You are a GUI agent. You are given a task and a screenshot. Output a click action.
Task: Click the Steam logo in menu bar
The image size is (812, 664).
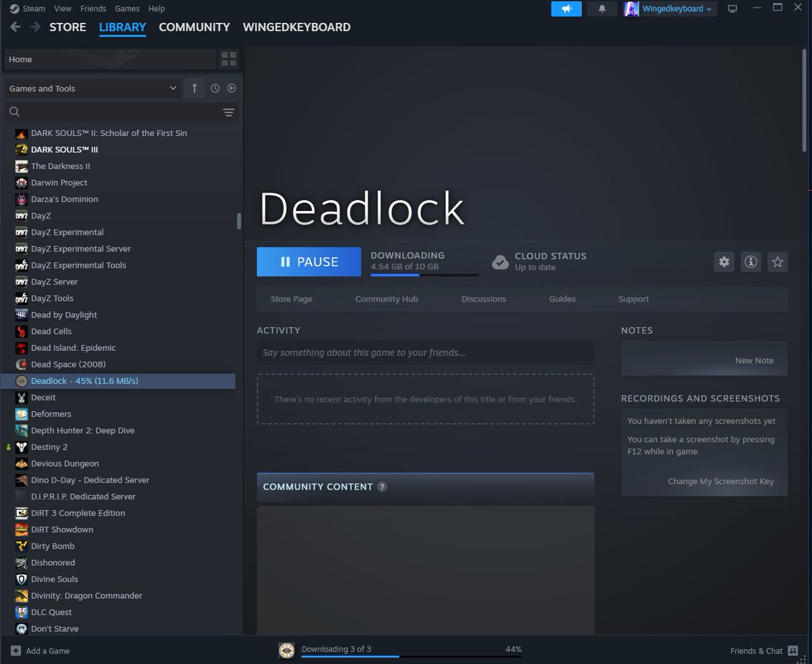[15, 9]
